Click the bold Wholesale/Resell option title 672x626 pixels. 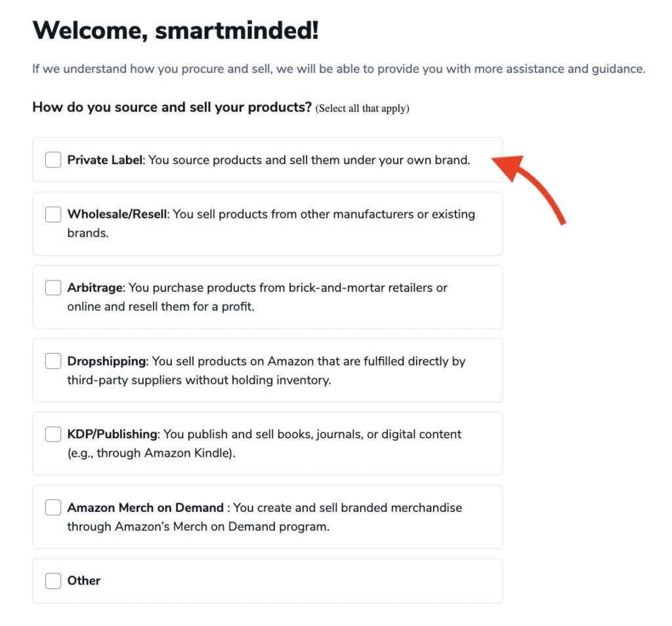tap(117, 214)
